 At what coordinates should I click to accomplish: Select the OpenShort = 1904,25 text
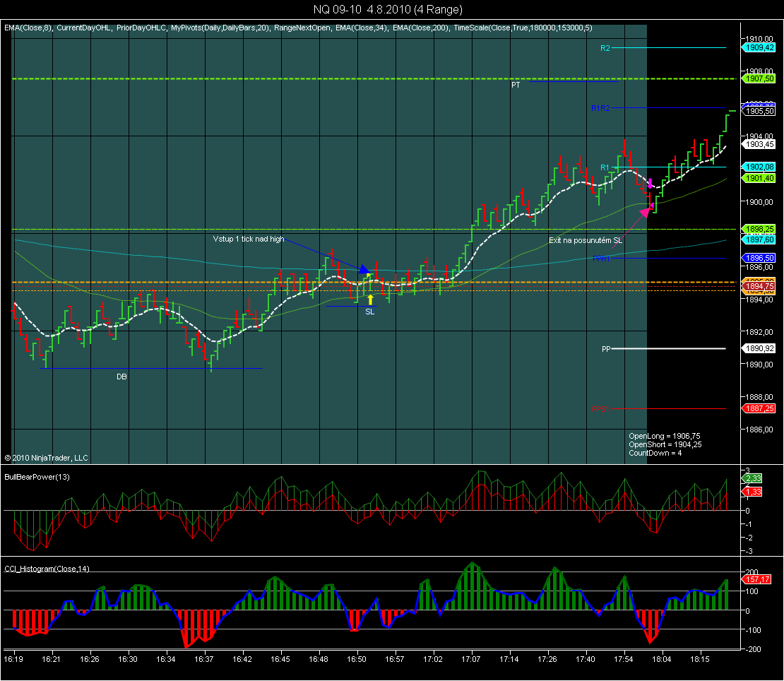point(665,444)
